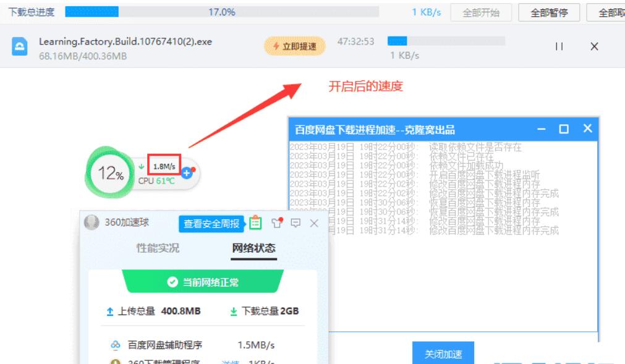The image size is (625, 364).
Task: Open the skin shirt icon in 360加速球
Action: coord(277,222)
